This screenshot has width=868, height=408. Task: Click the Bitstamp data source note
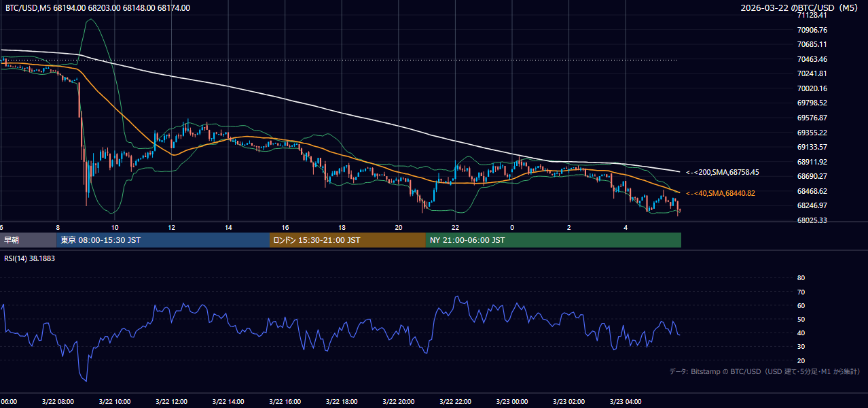coord(765,372)
